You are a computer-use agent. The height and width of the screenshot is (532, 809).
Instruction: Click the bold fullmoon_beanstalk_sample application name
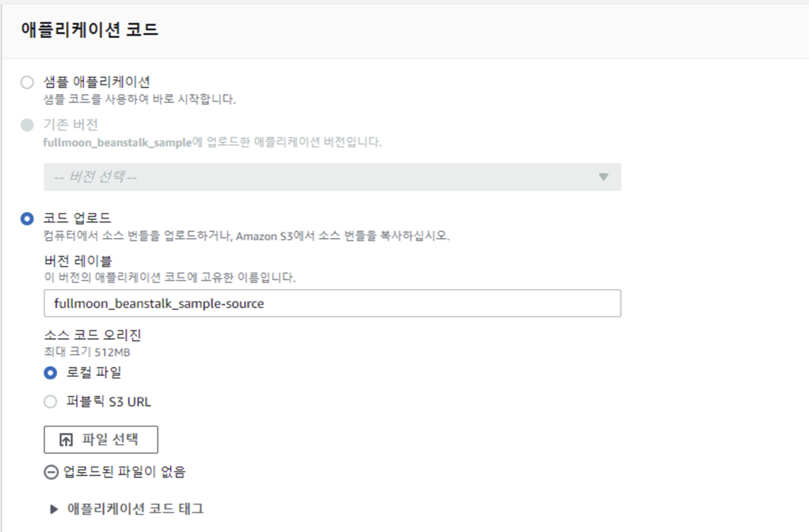pyautogui.click(x=117, y=143)
